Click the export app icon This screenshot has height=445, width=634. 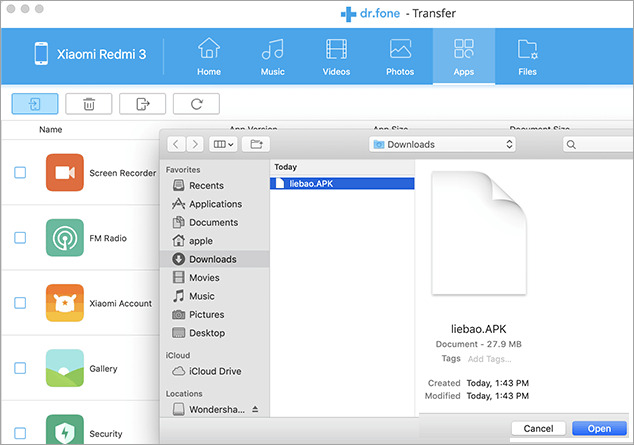pos(142,104)
